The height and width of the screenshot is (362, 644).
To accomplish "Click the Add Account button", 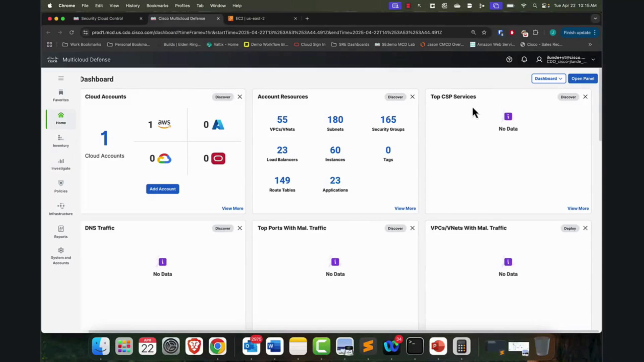I will point(162,189).
